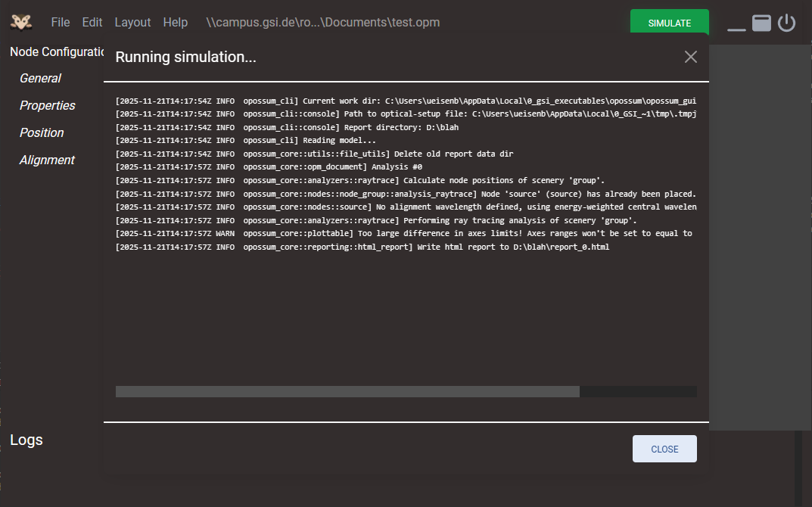
Task: Click the Node Configuration panel heading
Action: (57, 51)
